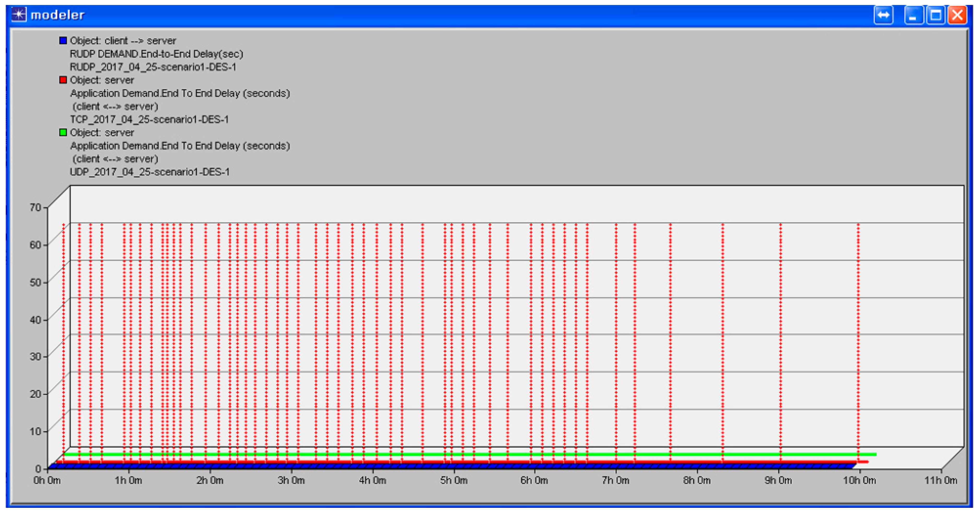Click the blue RUDP legend swatch
Screen dimensions: 980x512
(x=63, y=40)
